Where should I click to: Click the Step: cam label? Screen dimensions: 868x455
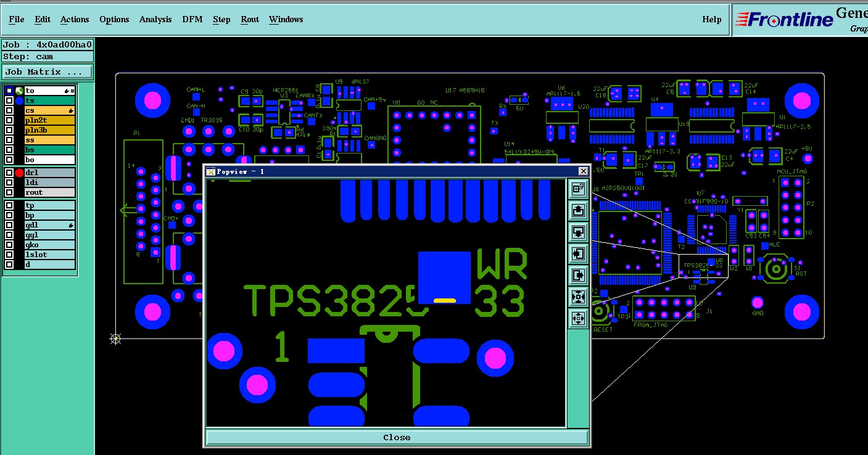coord(48,56)
